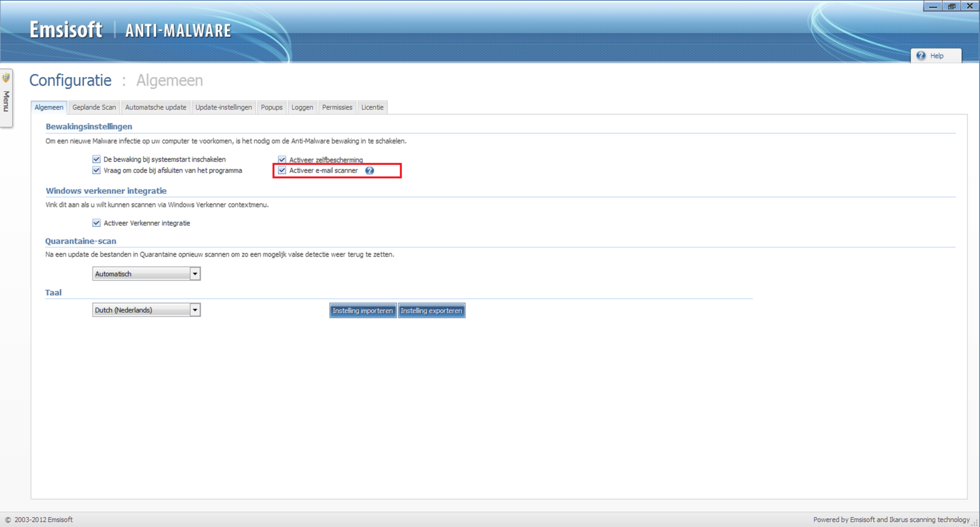Click the shield icon on the Menu side tab

[x=6, y=78]
